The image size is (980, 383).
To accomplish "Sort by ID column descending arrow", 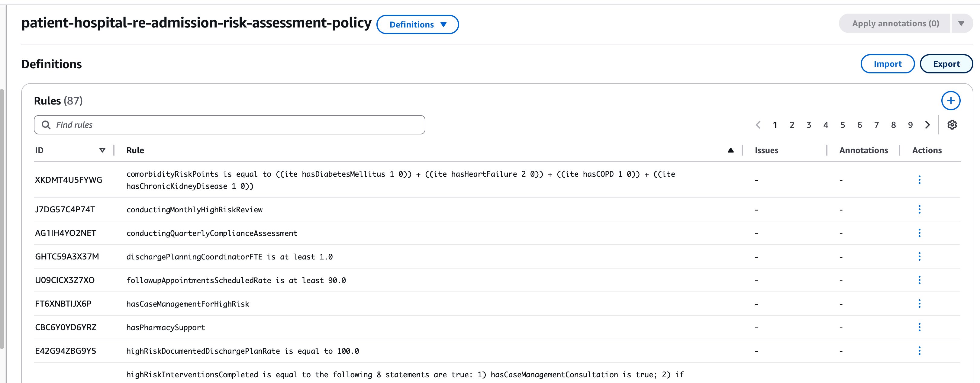I will 102,150.
